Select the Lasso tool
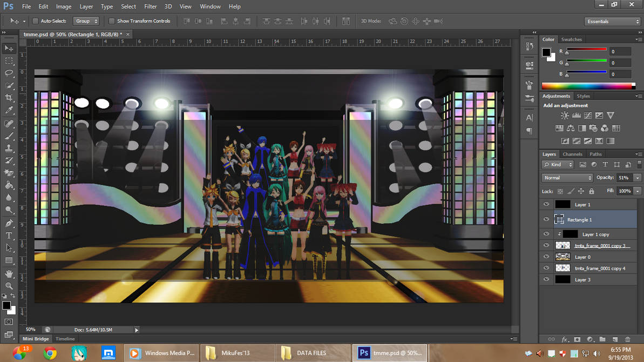 9,73
